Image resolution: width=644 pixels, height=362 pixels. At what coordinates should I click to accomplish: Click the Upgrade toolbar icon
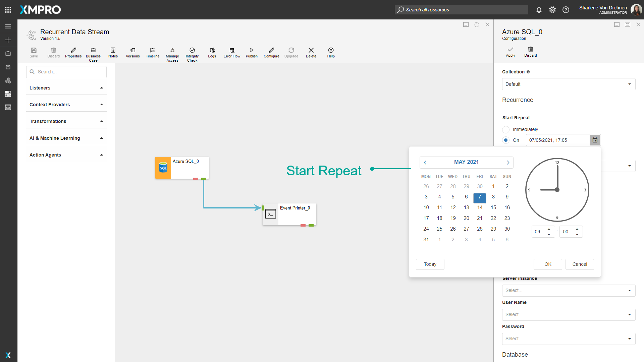(291, 53)
